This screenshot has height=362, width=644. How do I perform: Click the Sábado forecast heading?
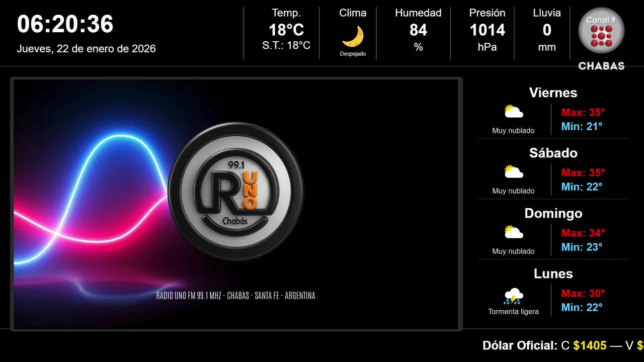point(553,153)
